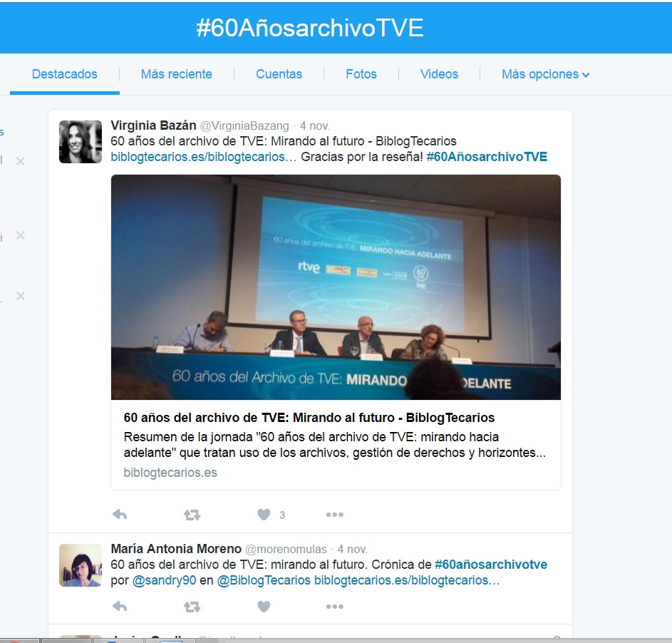
Task: Select the #60AñosarchivoTVE search header title
Action: click(x=310, y=28)
